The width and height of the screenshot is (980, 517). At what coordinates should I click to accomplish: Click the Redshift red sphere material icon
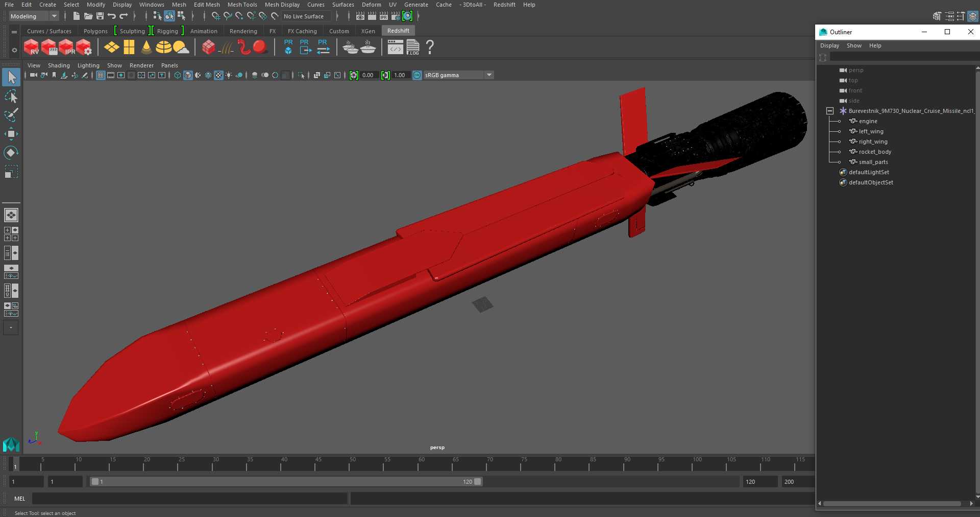(x=260, y=48)
